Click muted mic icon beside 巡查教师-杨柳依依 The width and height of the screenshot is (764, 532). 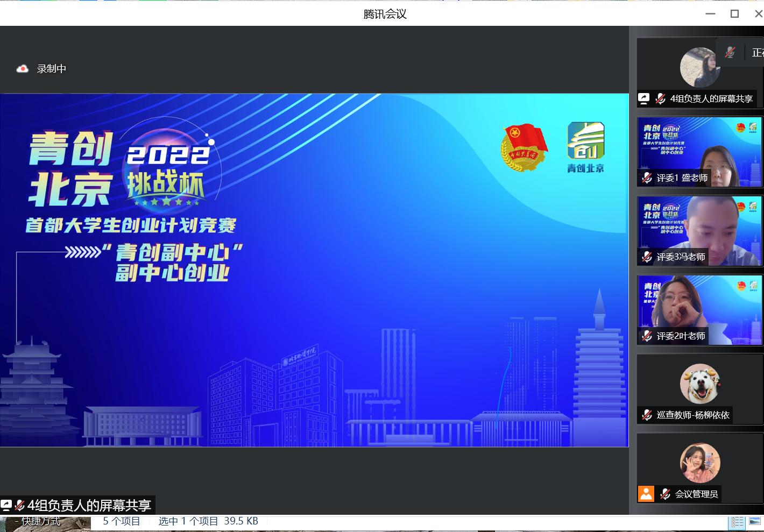[647, 415]
